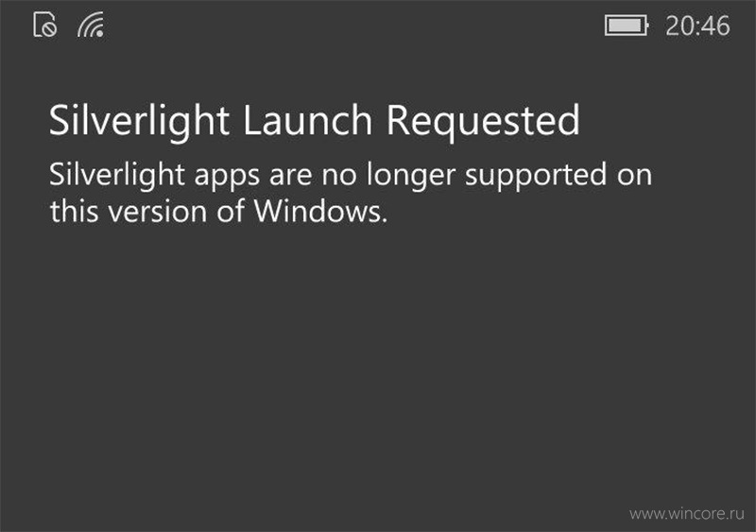Tap the Wi-Fi signal status icon
Viewport: 756px width, 532px height.
click(91, 25)
